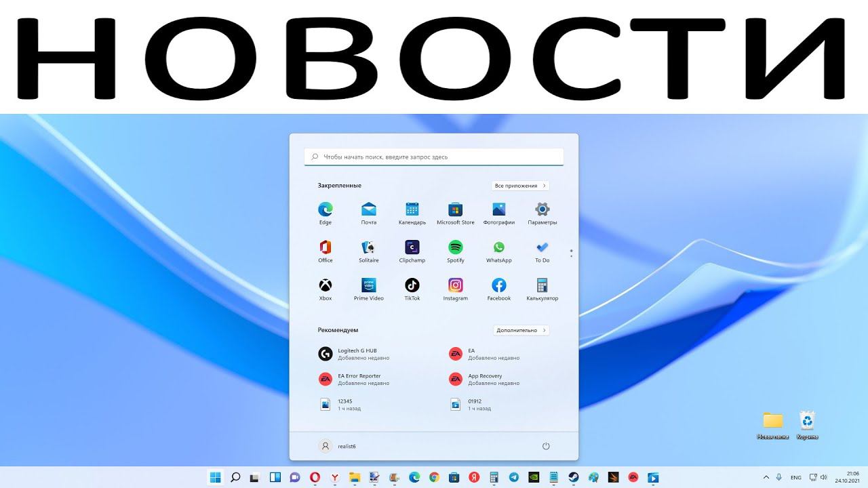868x488 pixels.
Task: Launch Yandex Browser from the taskbar
Action: coord(335,477)
